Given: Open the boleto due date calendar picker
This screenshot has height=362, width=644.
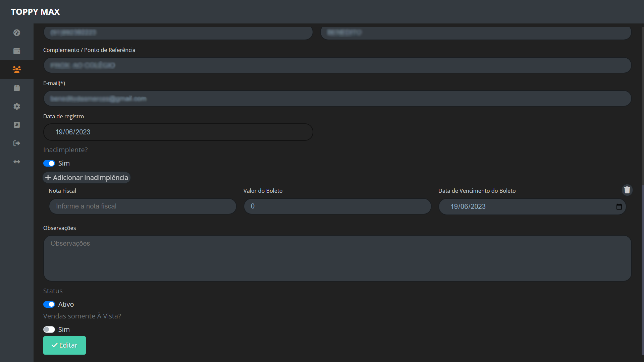Looking at the screenshot, I should [x=619, y=206].
